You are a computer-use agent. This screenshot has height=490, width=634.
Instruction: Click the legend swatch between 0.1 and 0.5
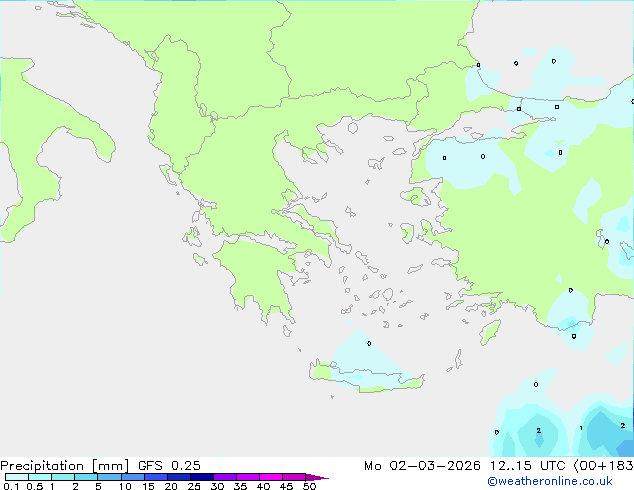(x=17, y=477)
